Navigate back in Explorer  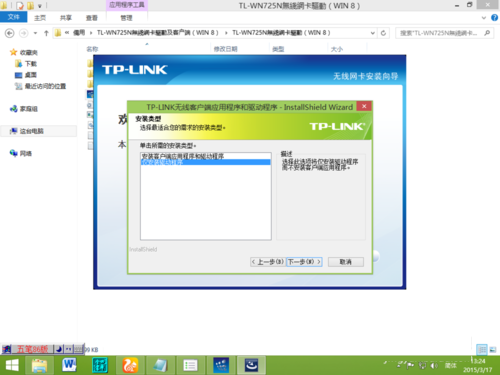[10, 33]
